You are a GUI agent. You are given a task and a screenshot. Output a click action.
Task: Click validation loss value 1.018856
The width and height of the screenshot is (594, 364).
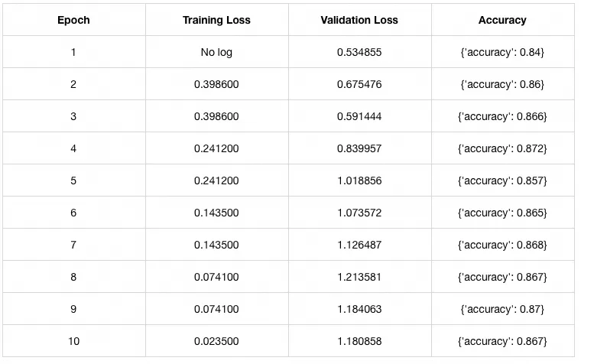click(x=359, y=180)
